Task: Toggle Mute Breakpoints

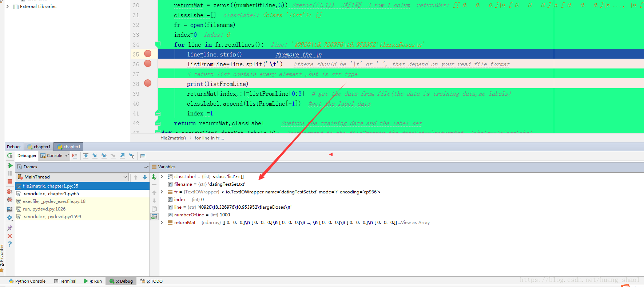Action: click(10, 200)
